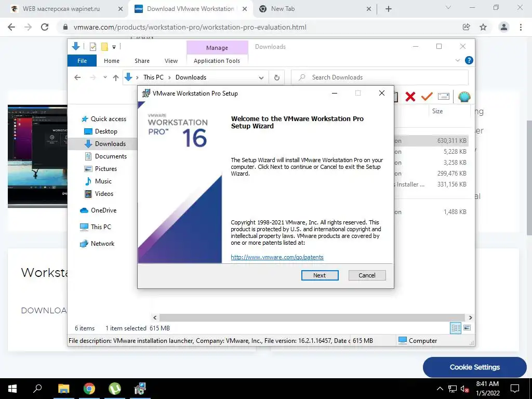Switch Explorer to details view
Viewport: 532px width, 399px height.
(x=456, y=328)
